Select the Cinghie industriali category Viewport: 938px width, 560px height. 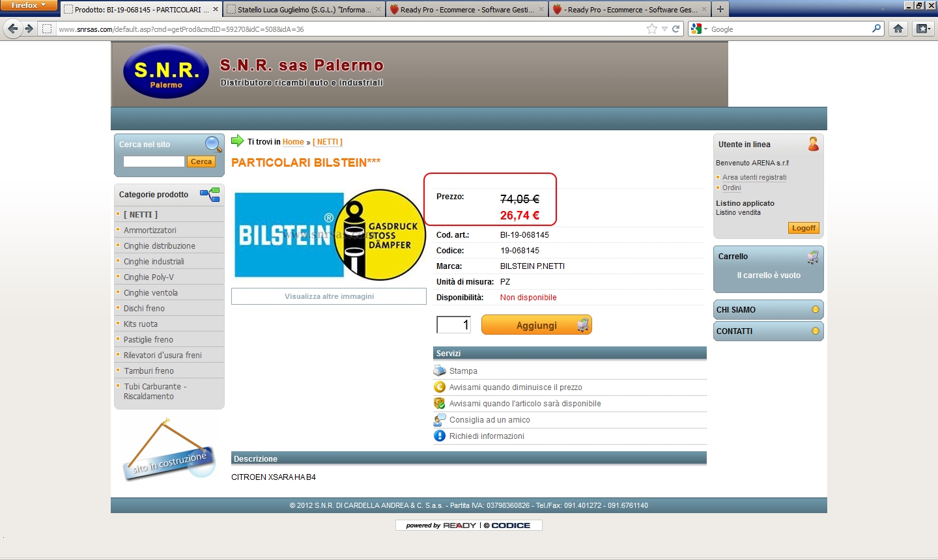click(x=154, y=261)
